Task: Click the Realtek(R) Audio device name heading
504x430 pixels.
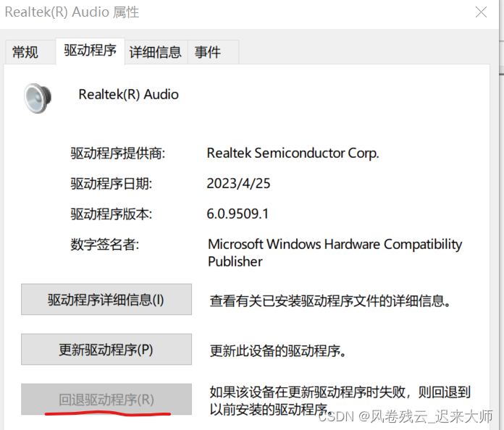Action: pos(129,95)
